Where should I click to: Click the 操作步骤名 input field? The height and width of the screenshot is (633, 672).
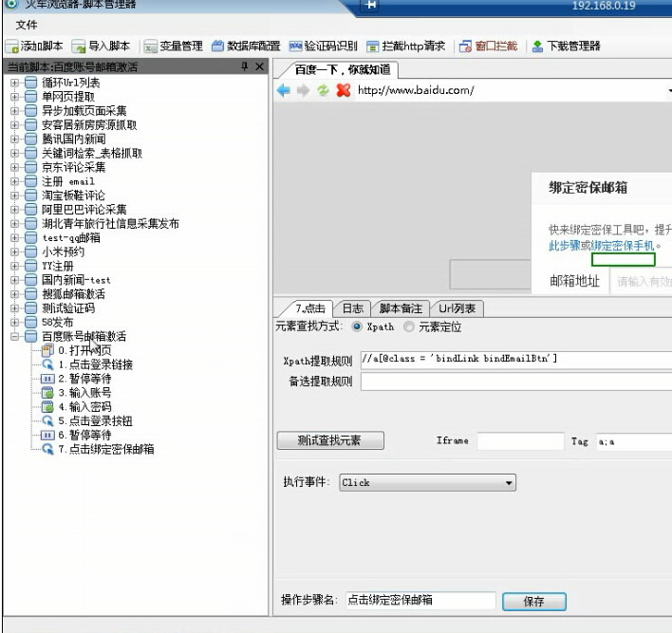(x=420, y=601)
